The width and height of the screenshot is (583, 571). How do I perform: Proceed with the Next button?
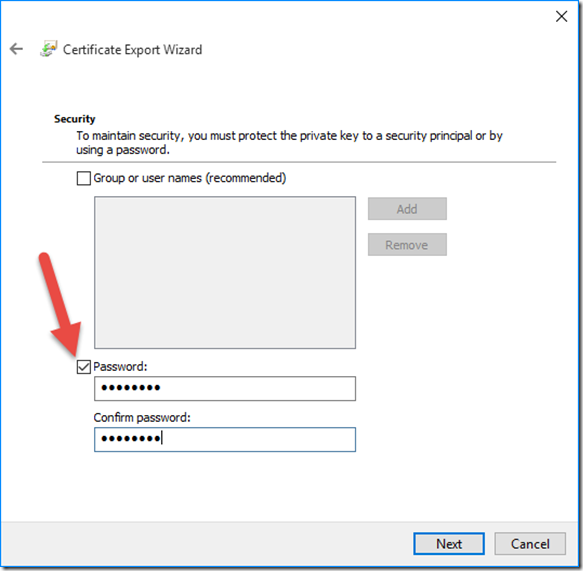pos(449,543)
